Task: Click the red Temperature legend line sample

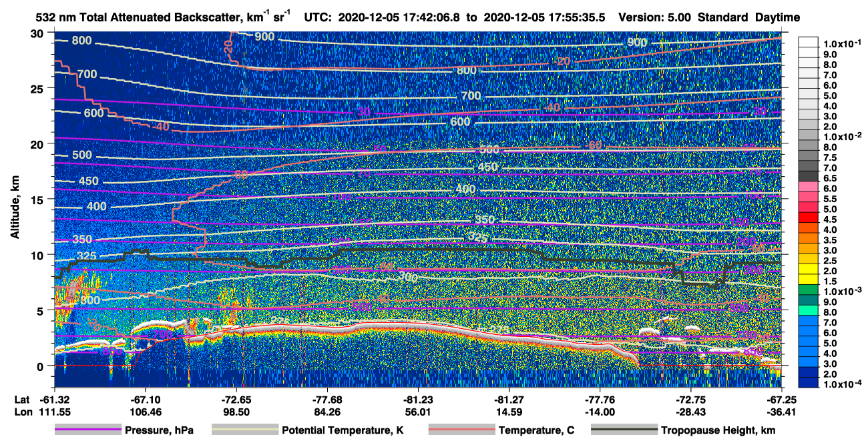Action: tap(461, 430)
